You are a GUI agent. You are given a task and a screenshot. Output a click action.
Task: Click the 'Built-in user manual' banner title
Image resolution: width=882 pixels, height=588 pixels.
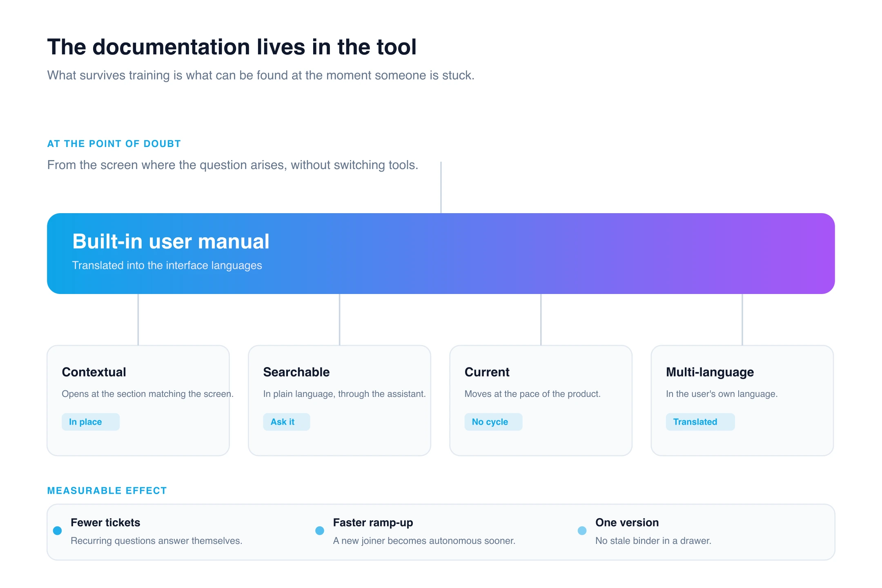171,241
